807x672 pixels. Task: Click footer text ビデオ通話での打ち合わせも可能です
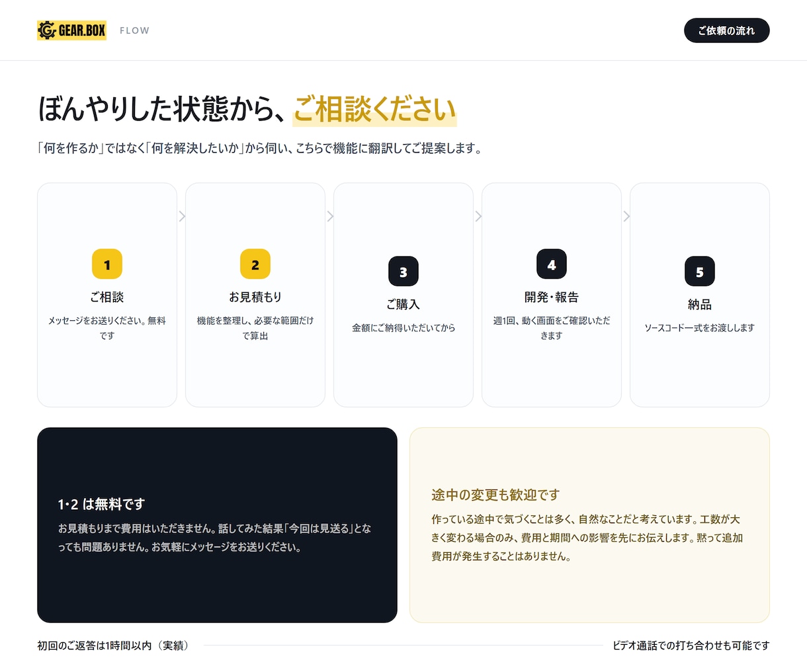click(691, 646)
